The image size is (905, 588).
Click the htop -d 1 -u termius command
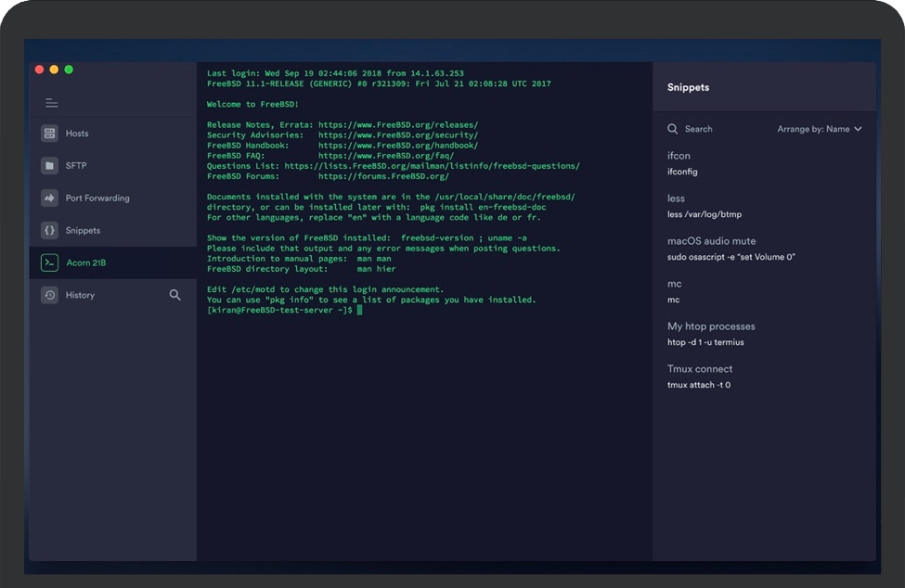coord(705,342)
